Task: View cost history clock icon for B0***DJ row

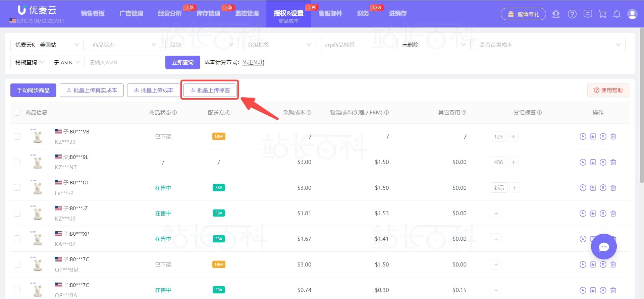Action: pyautogui.click(x=583, y=188)
